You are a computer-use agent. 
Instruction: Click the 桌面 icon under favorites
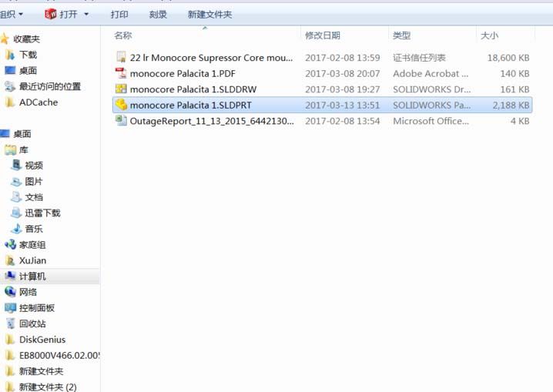tap(10, 71)
